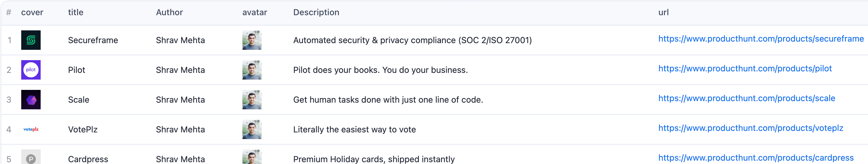Open Shrav Mehta's avatar in Secureframe row

coord(252,40)
